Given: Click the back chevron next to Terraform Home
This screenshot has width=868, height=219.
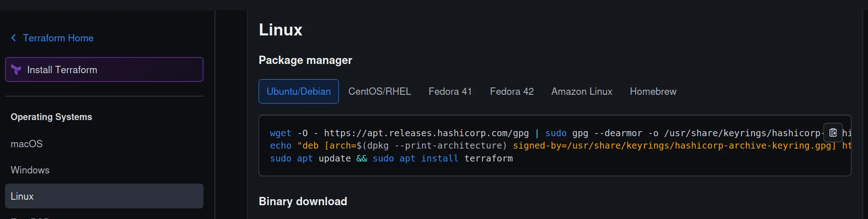Looking at the screenshot, I should click(13, 38).
